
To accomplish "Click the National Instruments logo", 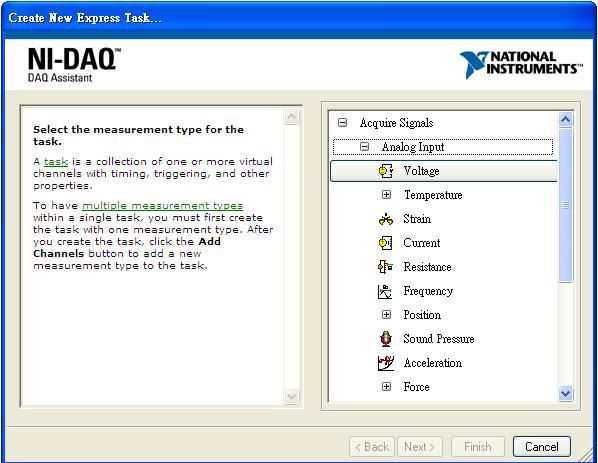I will (x=521, y=65).
